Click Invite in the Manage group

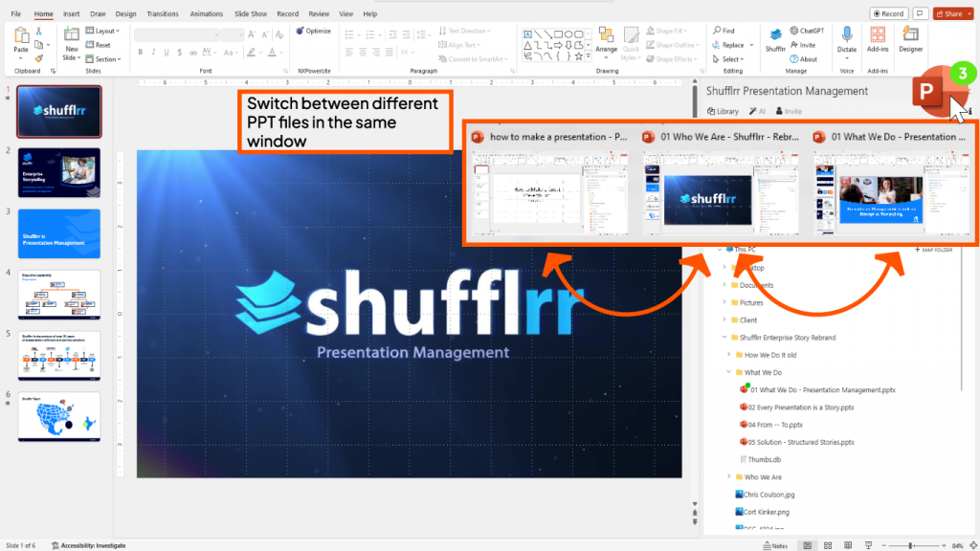pyautogui.click(x=803, y=45)
